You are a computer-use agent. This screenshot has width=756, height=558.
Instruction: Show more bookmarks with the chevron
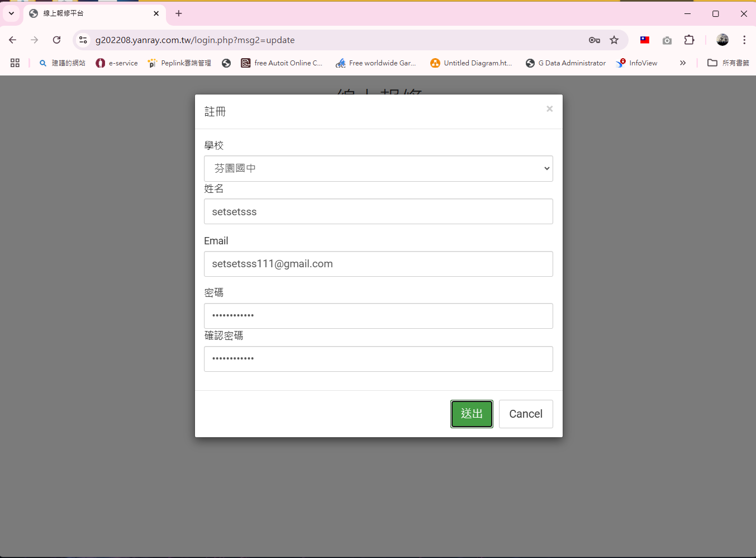pyautogui.click(x=683, y=63)
